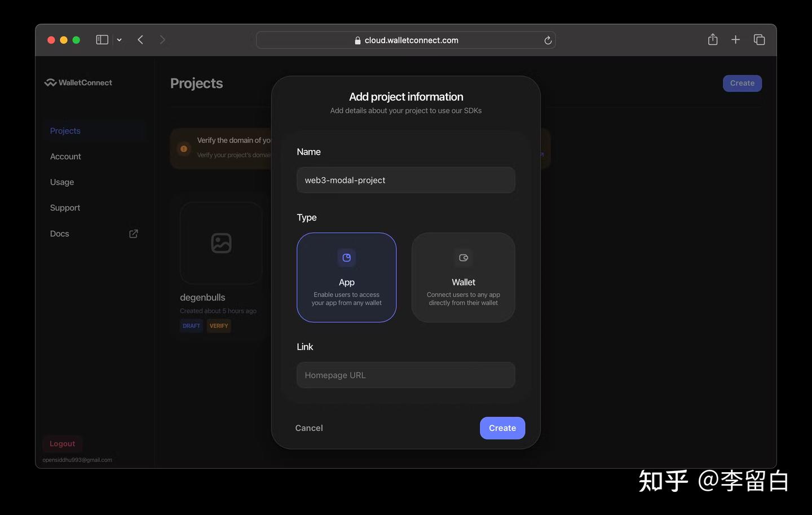Open the Account sidebar item
Viewport: 812px width, 515px height.
65,156
